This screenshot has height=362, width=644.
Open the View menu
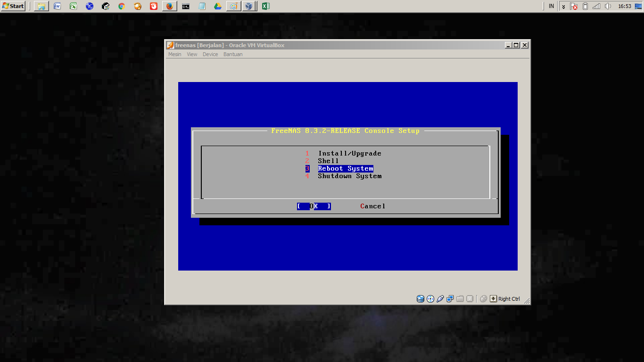192,54
